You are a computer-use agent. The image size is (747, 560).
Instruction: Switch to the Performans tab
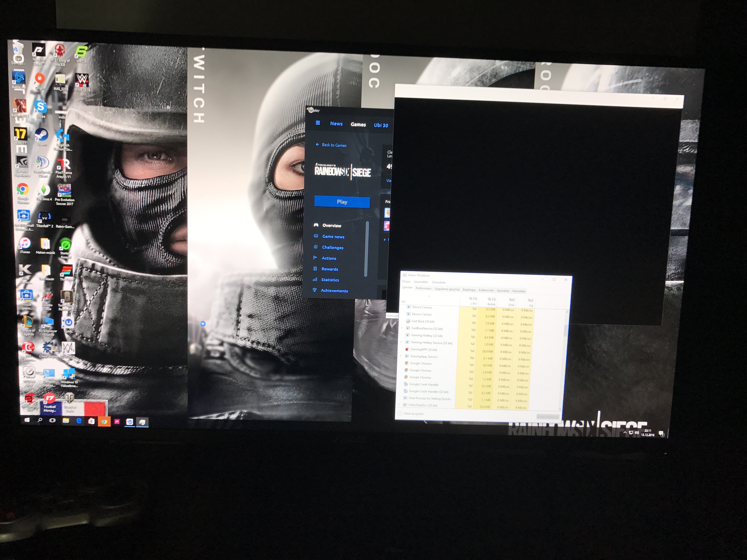pyautogui.click(x=423, y=288)
